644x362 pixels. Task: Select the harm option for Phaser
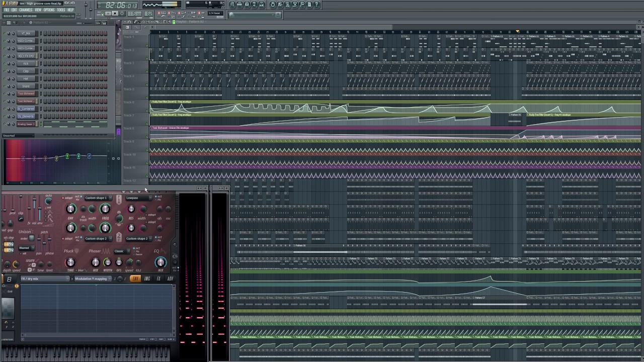(134, 254)
